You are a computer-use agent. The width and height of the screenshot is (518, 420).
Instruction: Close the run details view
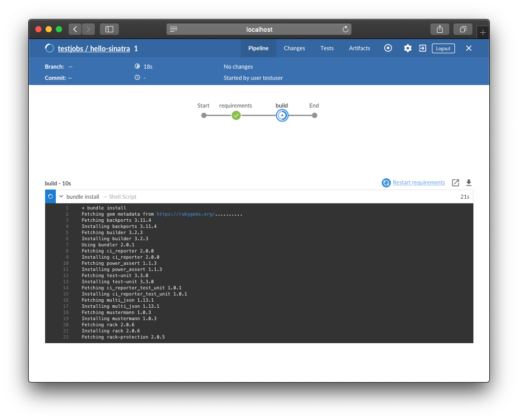click(x=468, y=48)
